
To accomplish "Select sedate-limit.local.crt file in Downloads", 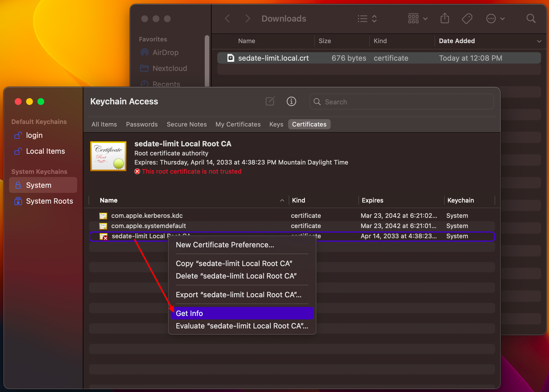I will (273, 58).
